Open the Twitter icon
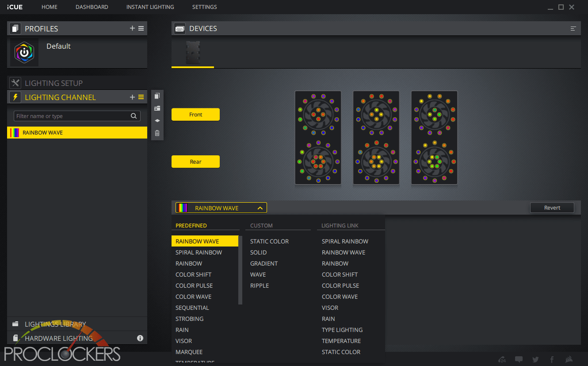The height and width of the screenshot is (366, 588). coord(535,359)
